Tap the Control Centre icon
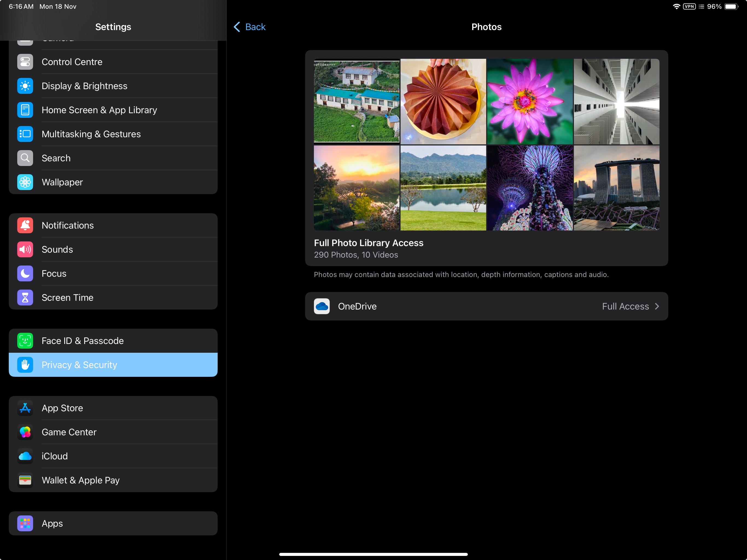 [25, 62]
